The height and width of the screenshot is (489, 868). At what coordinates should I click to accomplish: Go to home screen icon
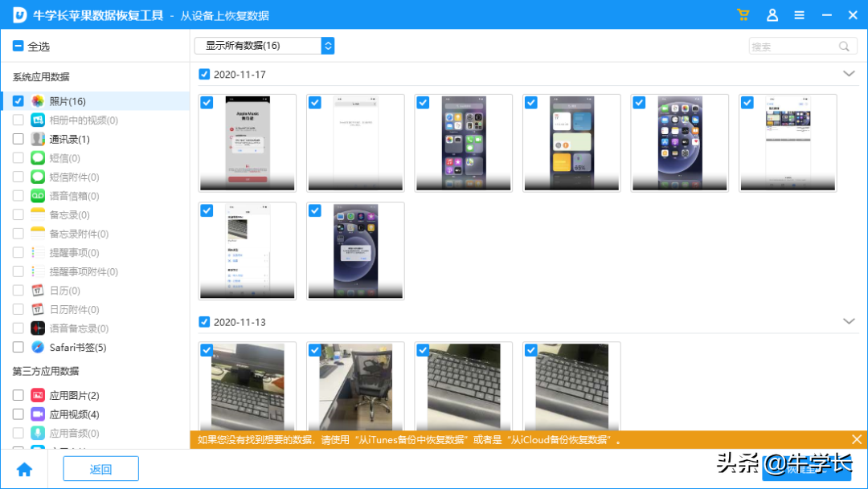(24, 469)
